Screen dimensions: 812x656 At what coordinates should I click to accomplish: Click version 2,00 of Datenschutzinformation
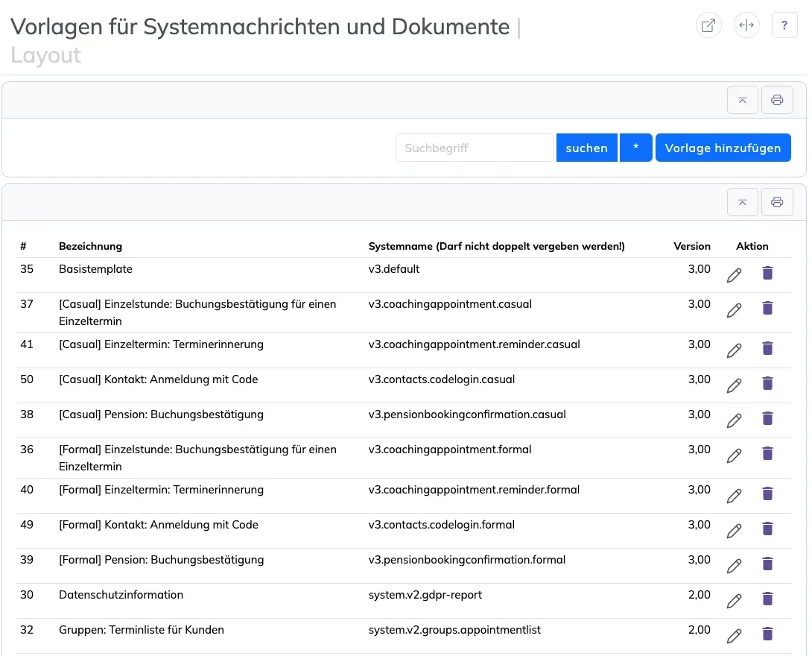[699, 595]
